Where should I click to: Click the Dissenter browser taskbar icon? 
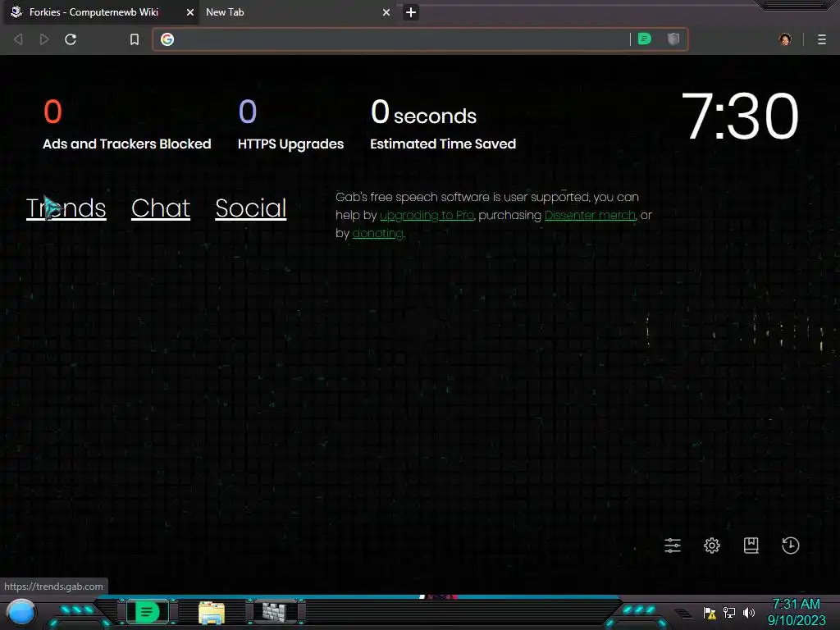148,612
